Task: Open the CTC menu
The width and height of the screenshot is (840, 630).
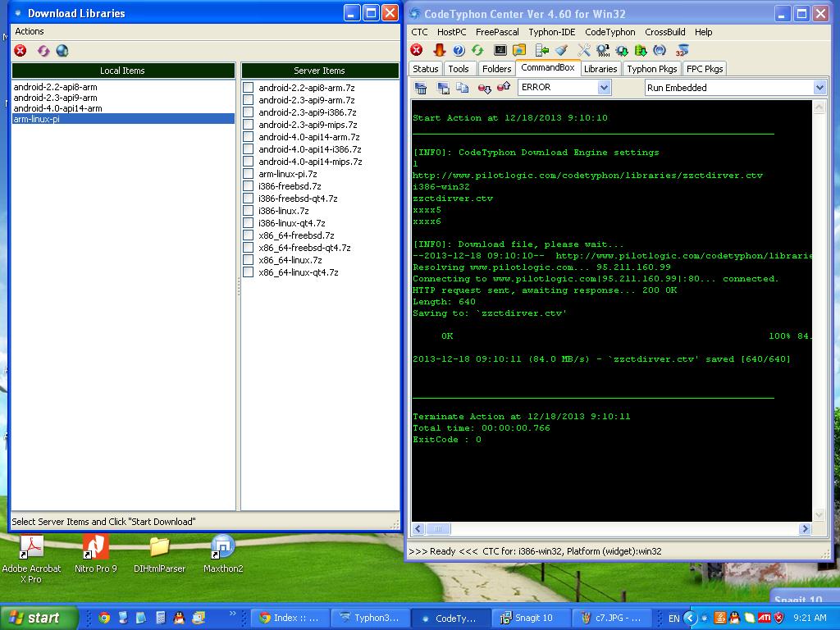Action: coord(419,32)
